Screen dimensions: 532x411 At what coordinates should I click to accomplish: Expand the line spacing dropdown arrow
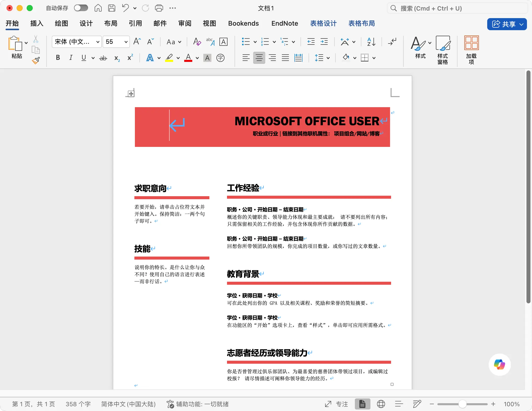click(328, 58)
